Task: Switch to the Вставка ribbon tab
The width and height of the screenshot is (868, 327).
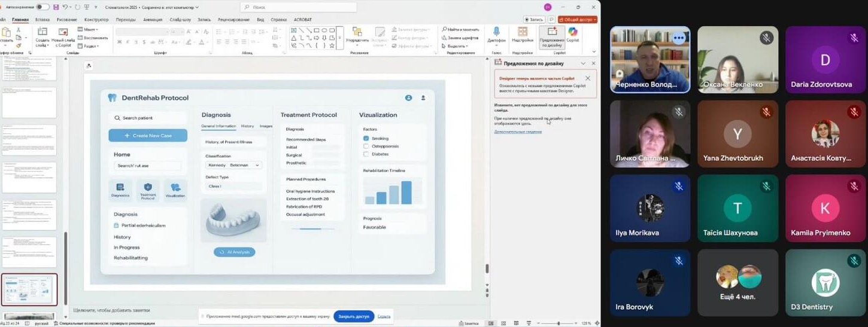Action: coord(42,20)
